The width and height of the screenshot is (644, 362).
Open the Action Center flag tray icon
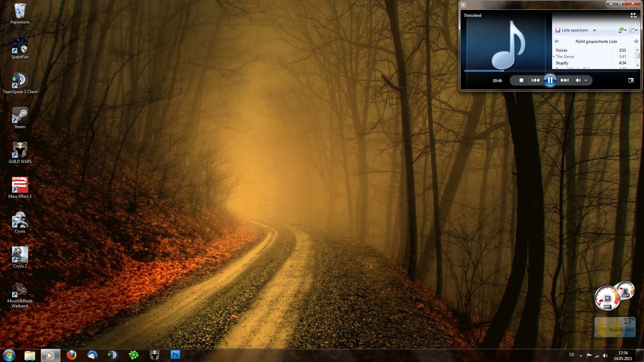[589, 356]
